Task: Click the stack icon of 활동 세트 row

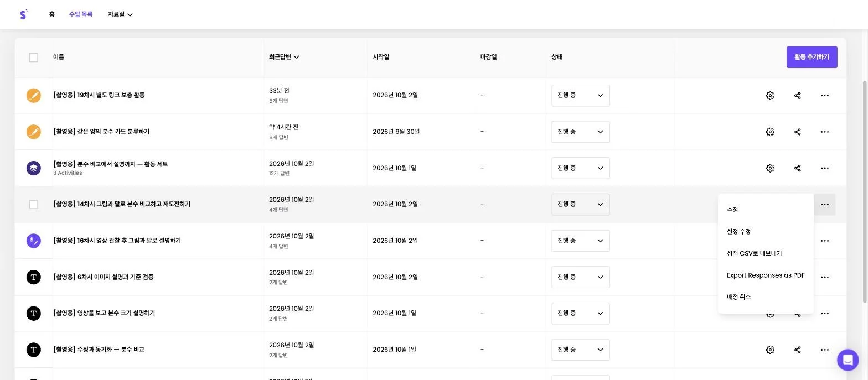Action: click(34, 168)
